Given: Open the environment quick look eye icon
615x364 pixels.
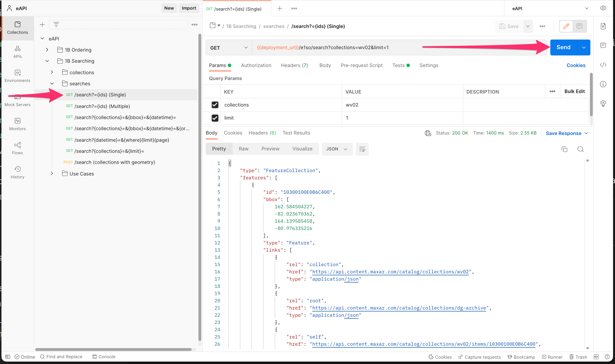Looking at the screenshot, I should (603, 8).
